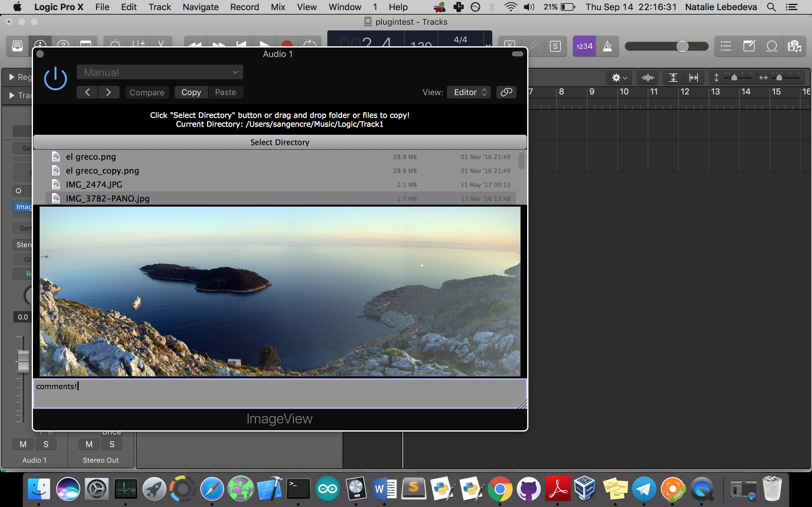
Task: Open the Library button in toolbar
Action: click(x=17, y=46)
